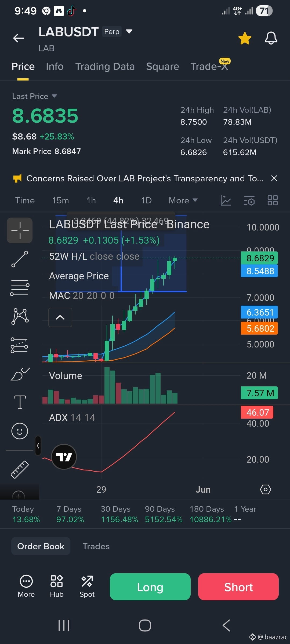The width and height of the screenshot is (290, 644).
Task: Collapse the drawing toolbar arrow
Action: click(x=38, y=446)
